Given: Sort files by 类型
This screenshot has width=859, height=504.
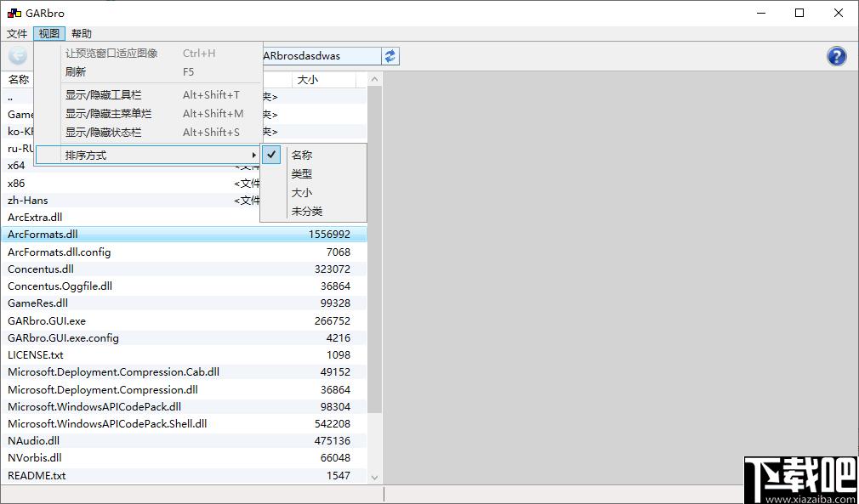Looking at the screenshot, I should [313, 174].
